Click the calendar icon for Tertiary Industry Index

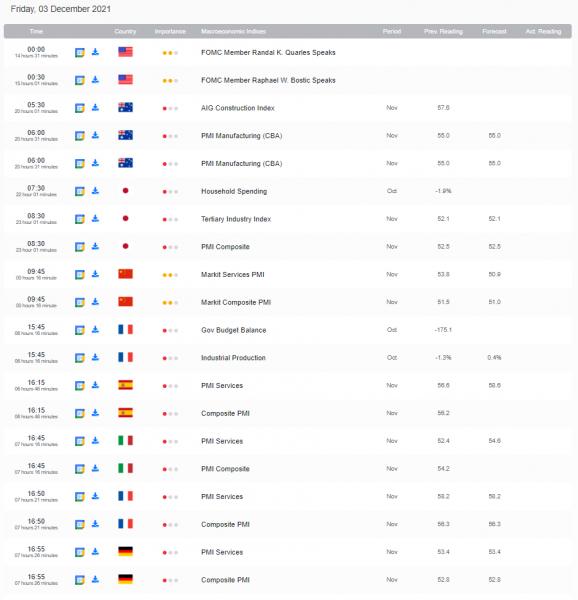click(x=80, y=219)
